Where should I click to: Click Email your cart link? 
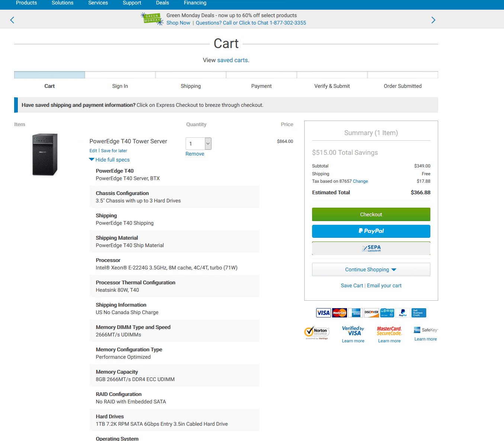point(384,285)
